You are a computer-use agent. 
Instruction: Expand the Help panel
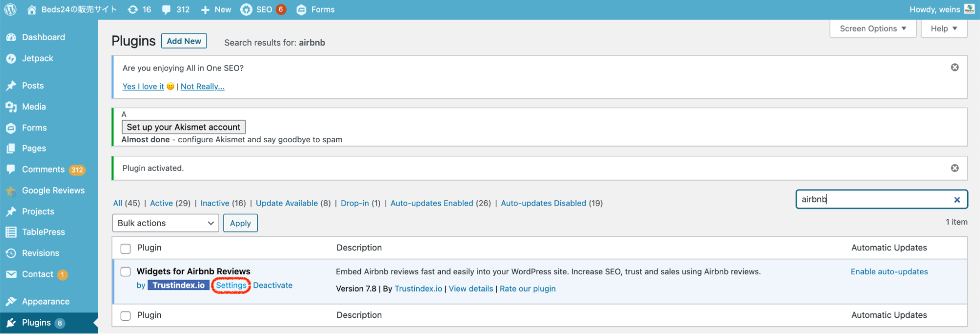943,28
